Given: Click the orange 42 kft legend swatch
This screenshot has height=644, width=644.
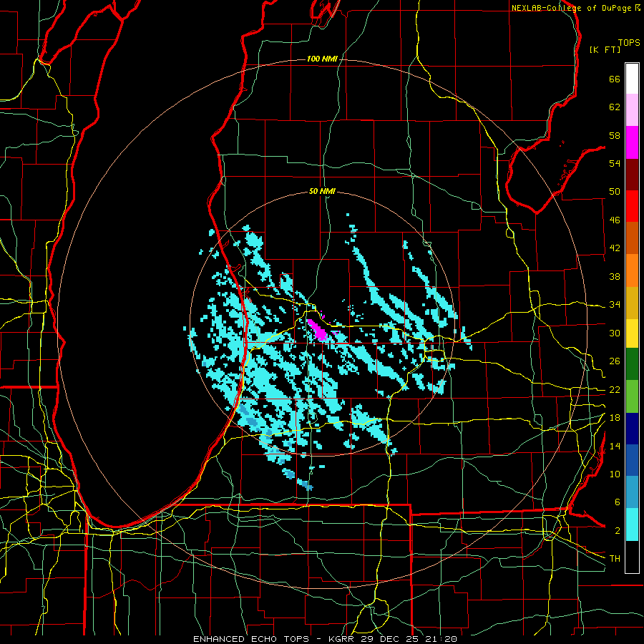Looking at the screenshot, I should click(632, 270).
